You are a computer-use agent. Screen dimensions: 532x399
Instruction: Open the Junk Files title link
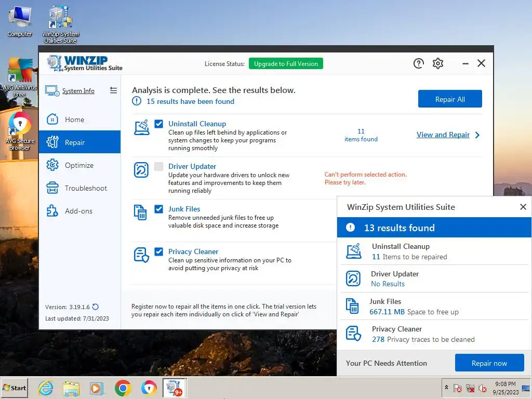(184, 209)
